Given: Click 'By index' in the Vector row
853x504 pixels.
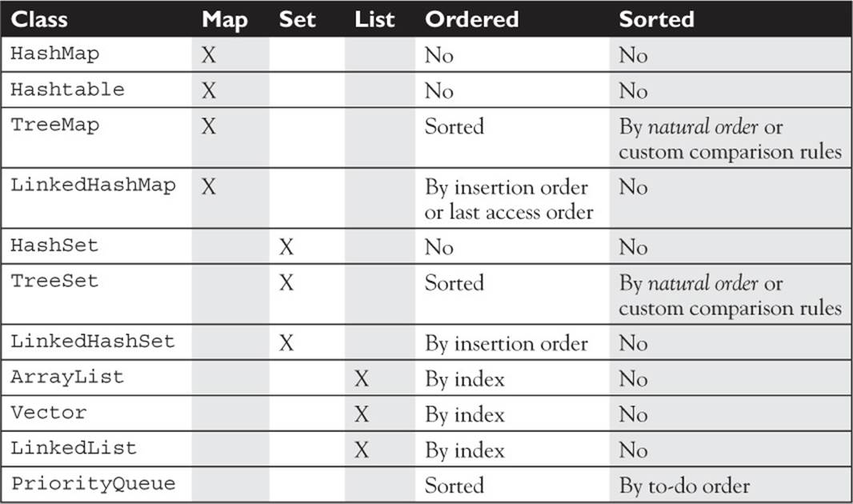Looking at the screenshot, I should coord(465,415).
